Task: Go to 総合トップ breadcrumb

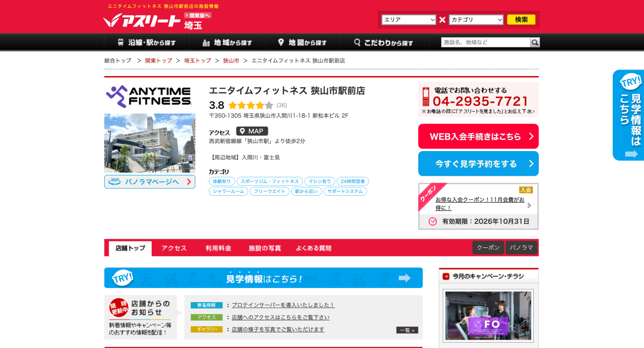Action: (x=118, y=61)
